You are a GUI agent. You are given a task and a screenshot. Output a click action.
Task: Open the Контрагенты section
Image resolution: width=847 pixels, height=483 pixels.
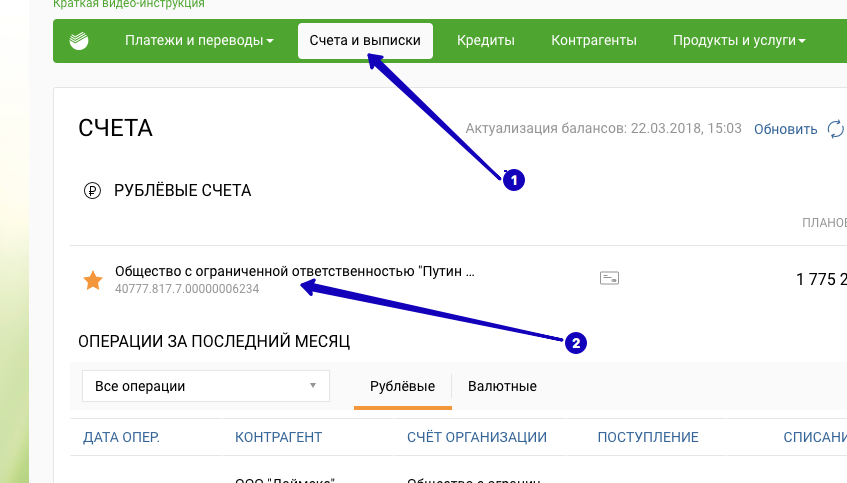(x=594, y=41)
